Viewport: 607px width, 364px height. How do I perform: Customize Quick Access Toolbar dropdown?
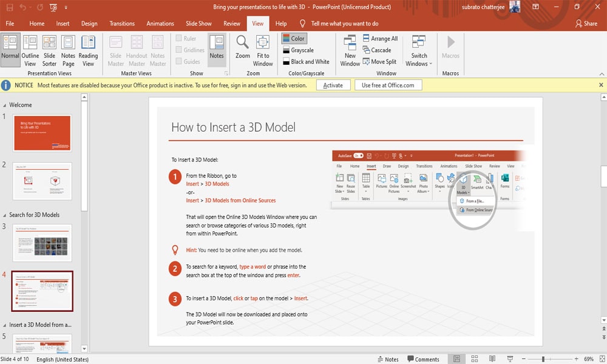tap(66, 7)
